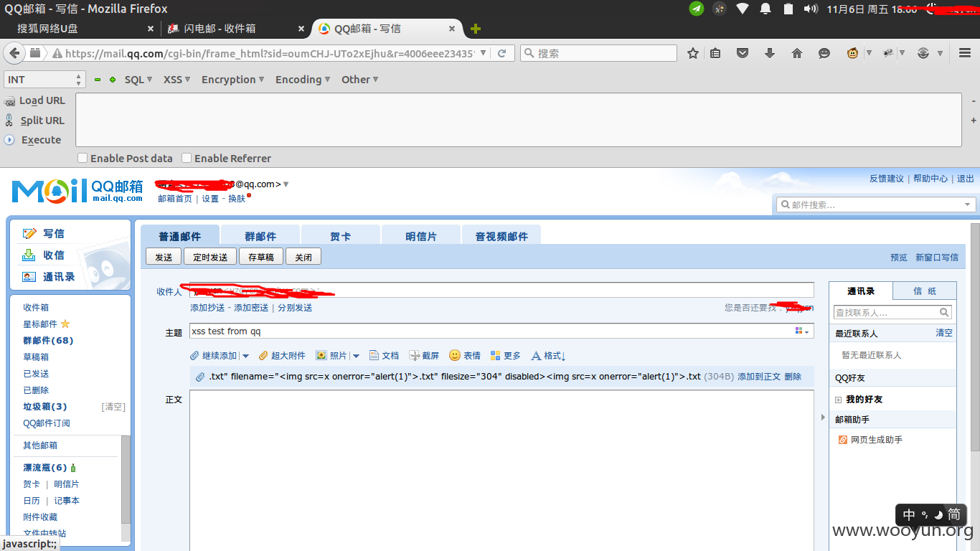Select the 音视频邮件 compose tab
Image resolution: width=980 pixels, height=551 pixels.
coord(501,236)
